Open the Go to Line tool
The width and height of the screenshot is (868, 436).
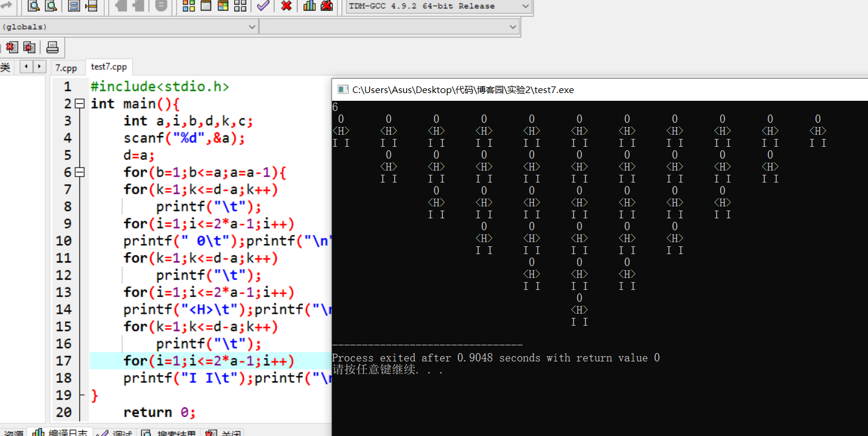91,6
